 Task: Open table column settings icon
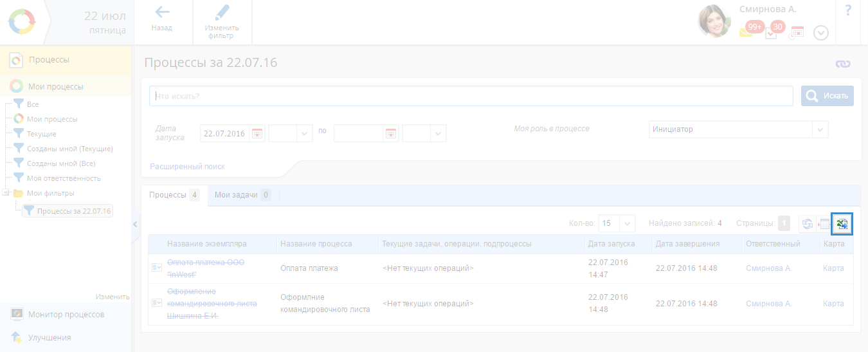click(824, 224)
